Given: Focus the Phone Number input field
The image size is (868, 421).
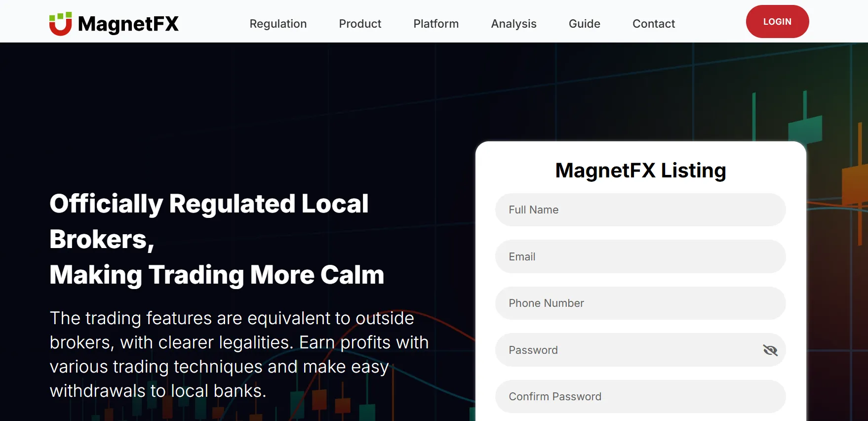Looking at the screenshot, I should [640, 303].
